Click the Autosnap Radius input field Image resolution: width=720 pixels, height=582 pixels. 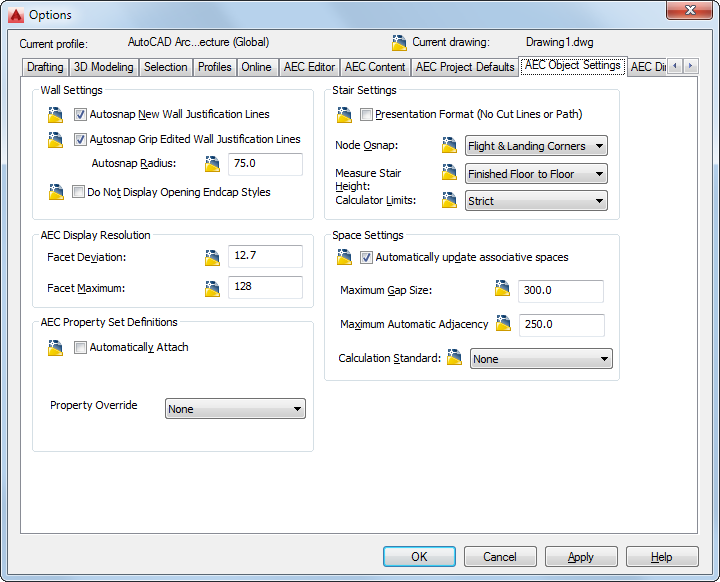[x=265, y=164]
